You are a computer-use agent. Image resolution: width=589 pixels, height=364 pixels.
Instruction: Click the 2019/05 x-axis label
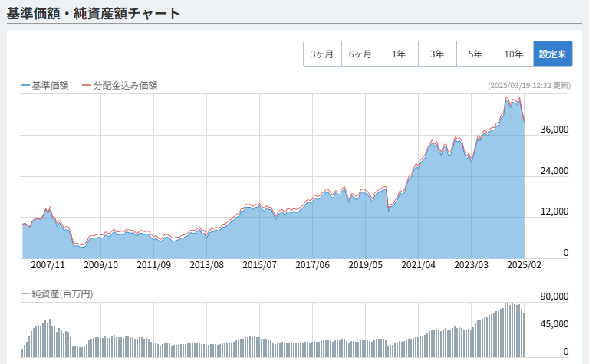(366, 265)
